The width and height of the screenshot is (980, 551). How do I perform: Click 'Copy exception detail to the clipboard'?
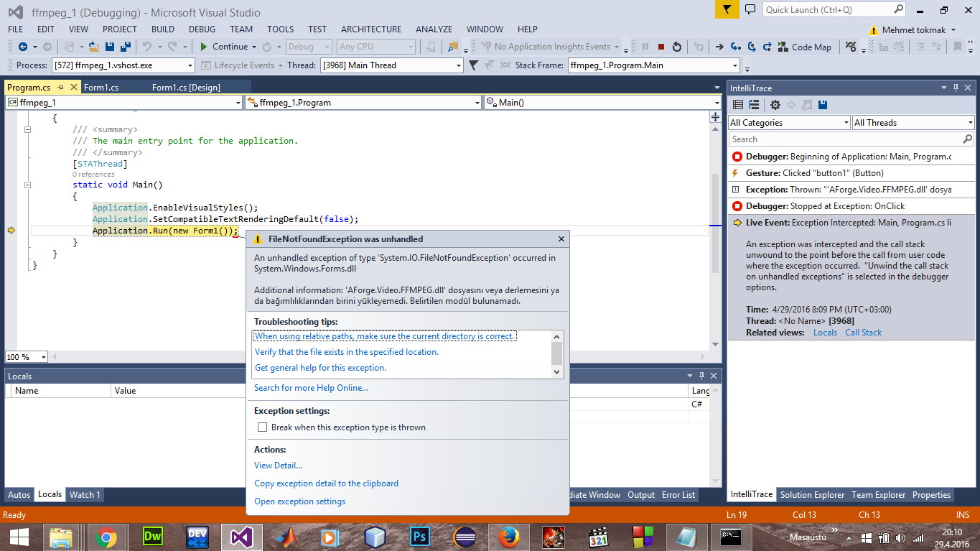pos(326,483)
